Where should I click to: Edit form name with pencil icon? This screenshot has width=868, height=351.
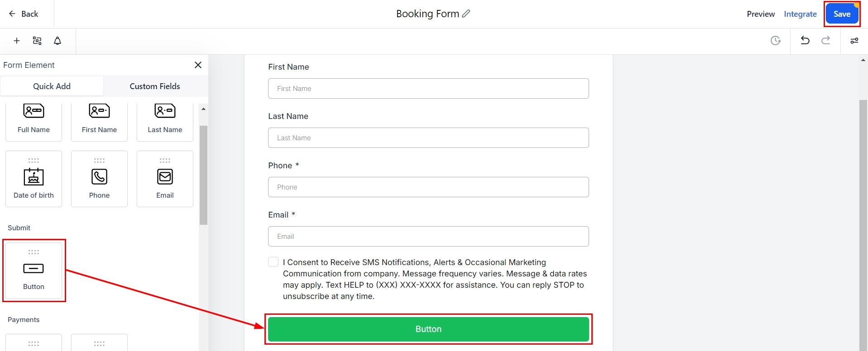(466, 14)
